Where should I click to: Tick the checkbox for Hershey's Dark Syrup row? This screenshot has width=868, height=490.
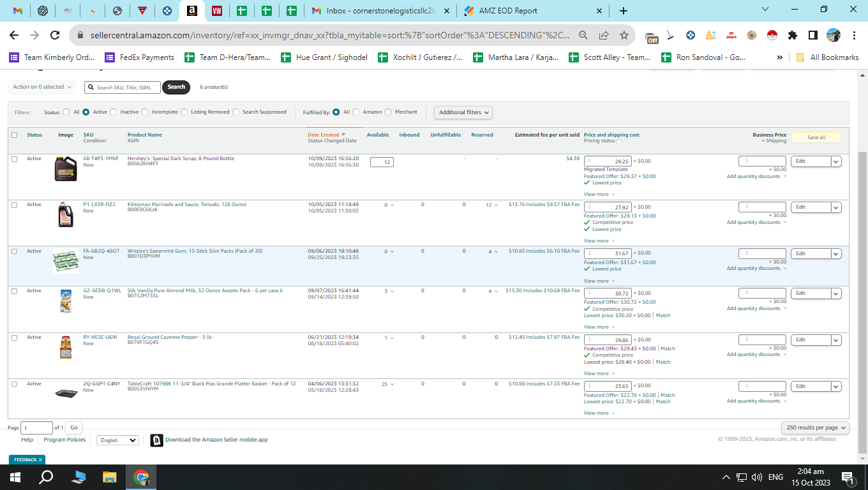click(x=15, y=159)
